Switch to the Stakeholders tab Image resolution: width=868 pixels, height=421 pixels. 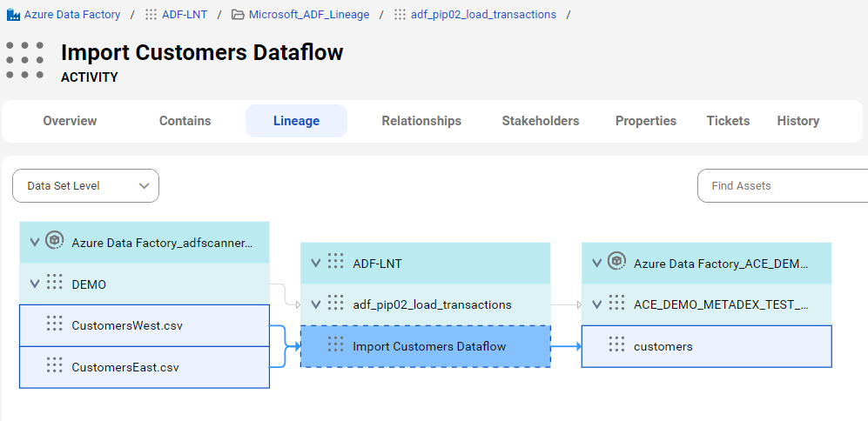coord(541,121)
